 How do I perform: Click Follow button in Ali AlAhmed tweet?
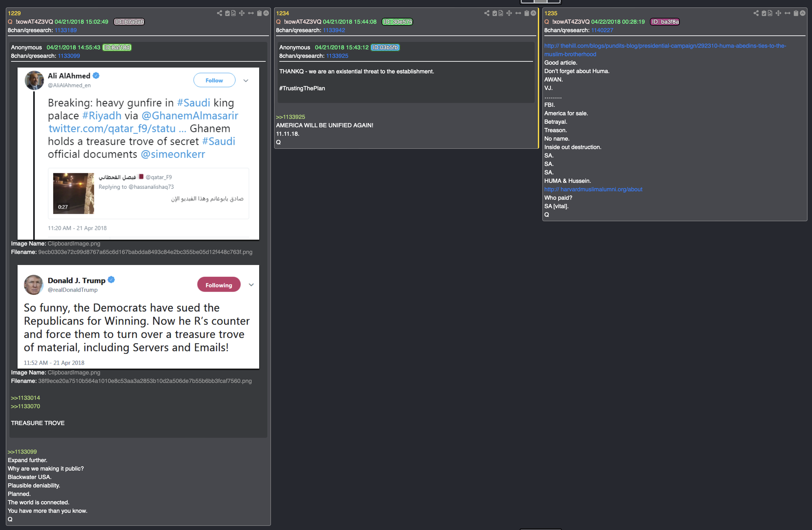(214, 80)
